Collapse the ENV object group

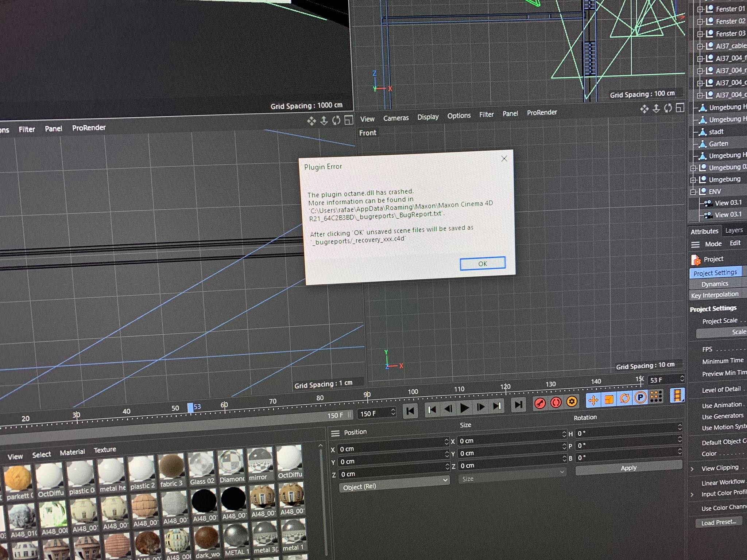pyautogui.click(x=693, y=192)
